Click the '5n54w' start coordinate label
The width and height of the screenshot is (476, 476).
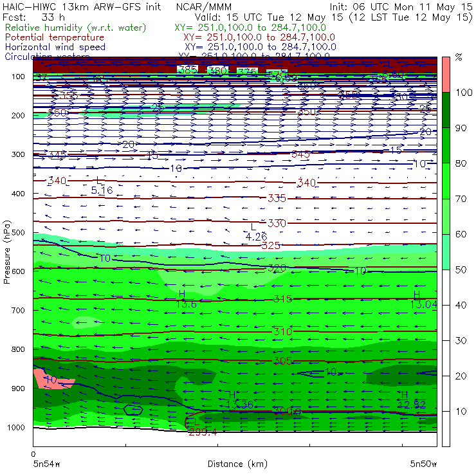pyautogui.click(x=47, y=464)
